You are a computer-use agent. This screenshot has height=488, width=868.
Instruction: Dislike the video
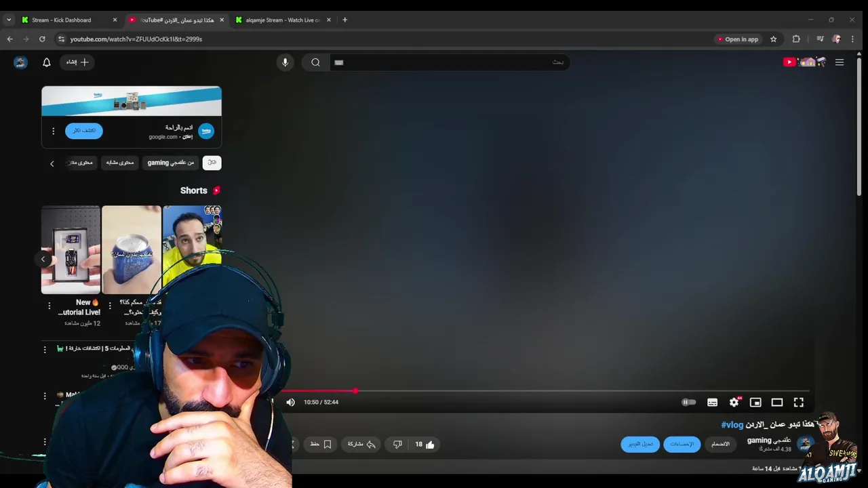(x=397, y=445)
